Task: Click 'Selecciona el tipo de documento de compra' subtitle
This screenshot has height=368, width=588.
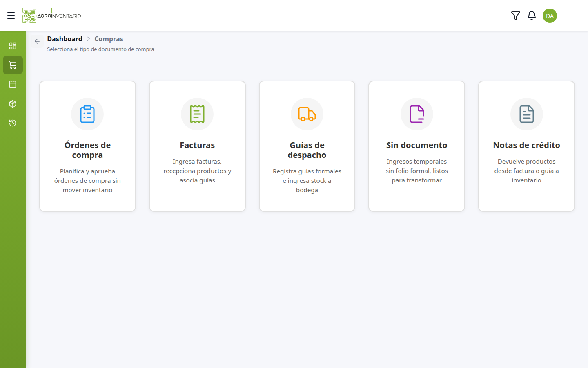Action: click(x=100, y=49)
